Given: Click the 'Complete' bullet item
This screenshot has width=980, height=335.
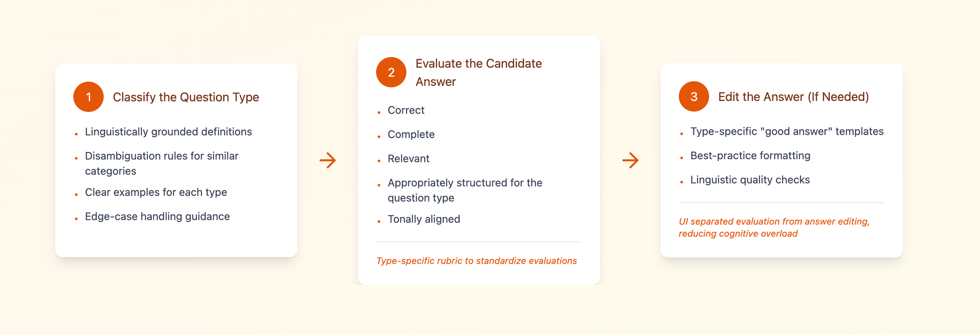Looking at the screenshot, I should (x=411, y=134).
